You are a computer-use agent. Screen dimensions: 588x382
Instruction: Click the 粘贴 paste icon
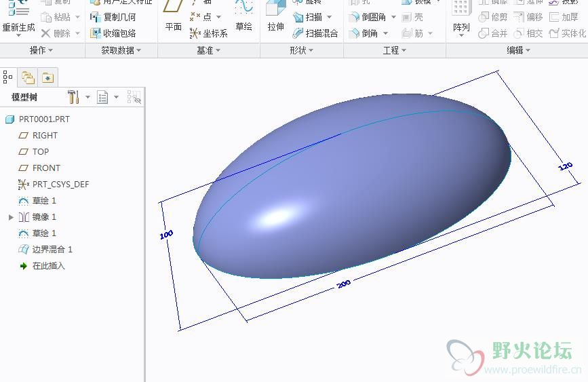(46, 17)
